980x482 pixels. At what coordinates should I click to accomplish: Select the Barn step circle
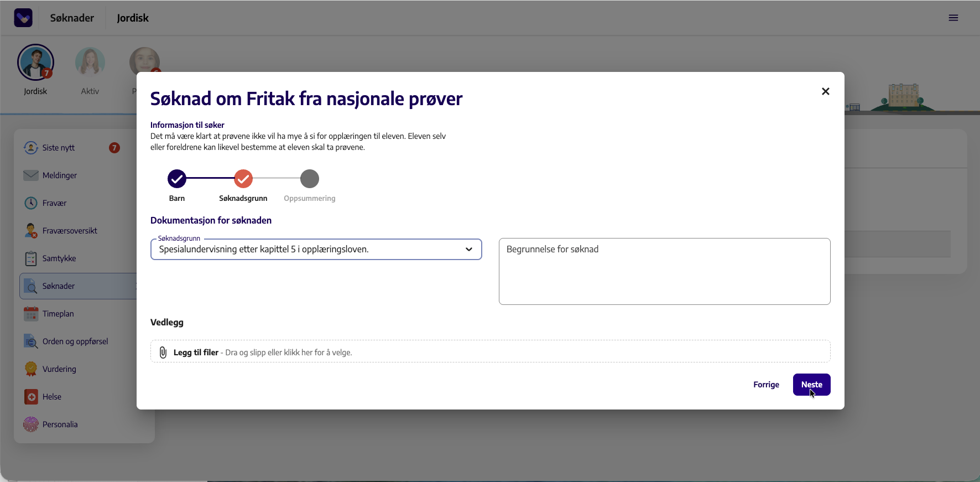[177, 179]
